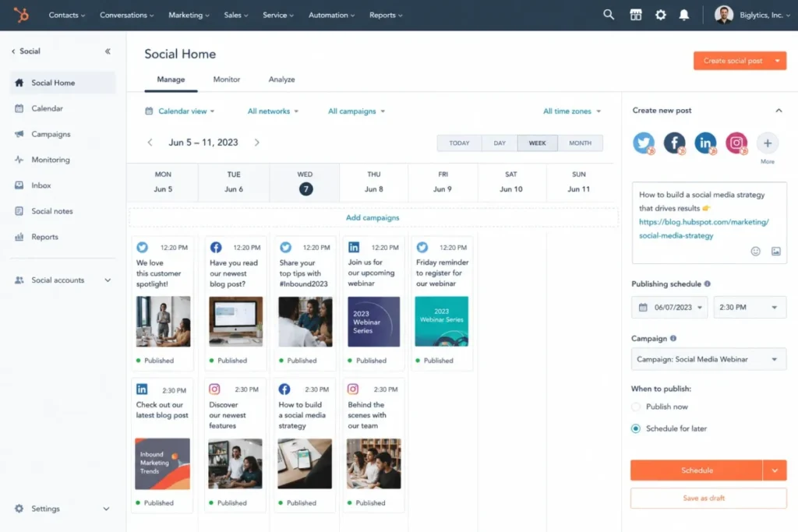The width and height of the screenshot is (798, 532).
Task: Switch calendar to DAY view
Action: click(x=500, y=143)
